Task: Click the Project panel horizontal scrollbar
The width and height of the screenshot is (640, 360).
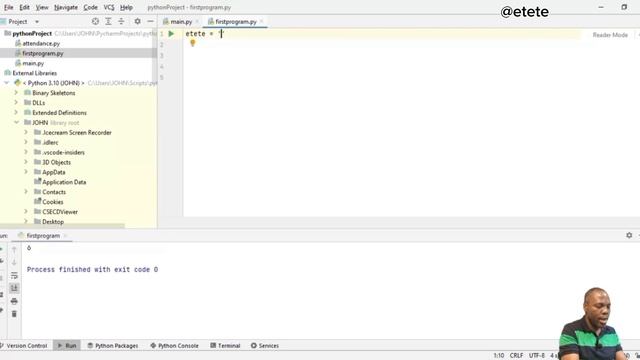Action: click(x=62, y=226)
